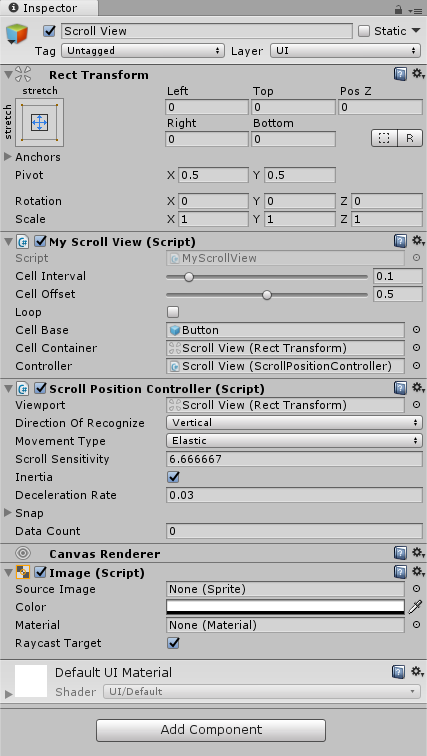Open Rect Transform help reference icon
427x756 pixels.
click(400, 74)
